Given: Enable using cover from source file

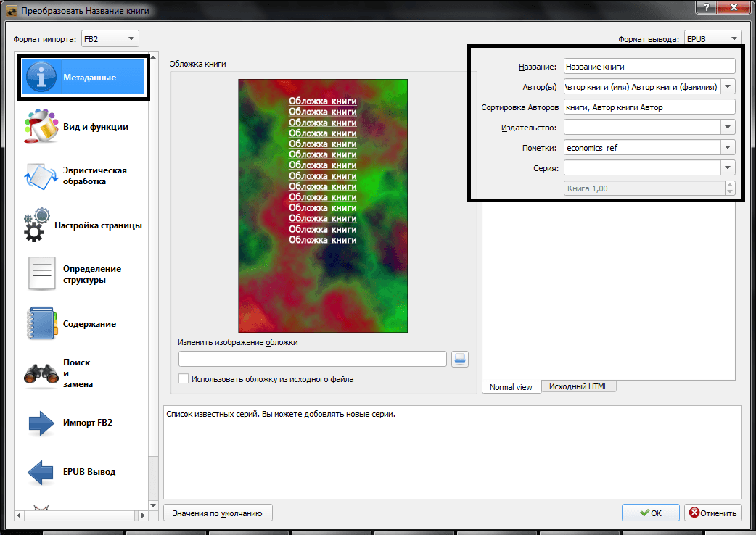Looking at the screenshot, I should [x=184, y=379].
